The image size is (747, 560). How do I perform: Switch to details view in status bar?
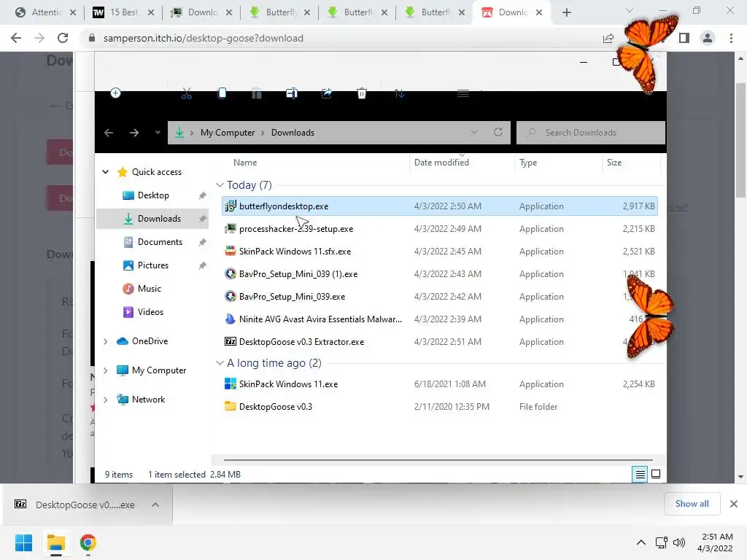click(x=640, y=474)
